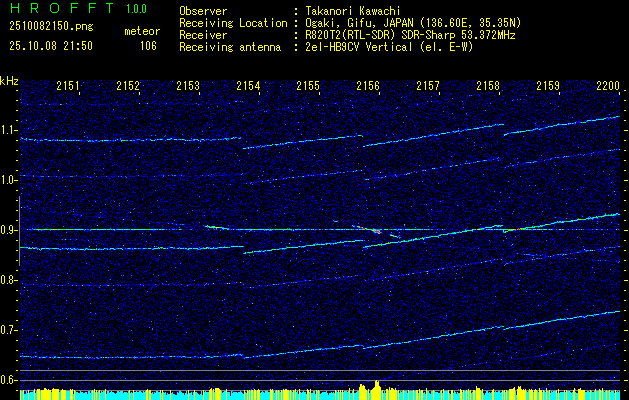This screenshot has width=629, height=400.
Task: Click the 2151 time marker
Action: click(68, 85)
